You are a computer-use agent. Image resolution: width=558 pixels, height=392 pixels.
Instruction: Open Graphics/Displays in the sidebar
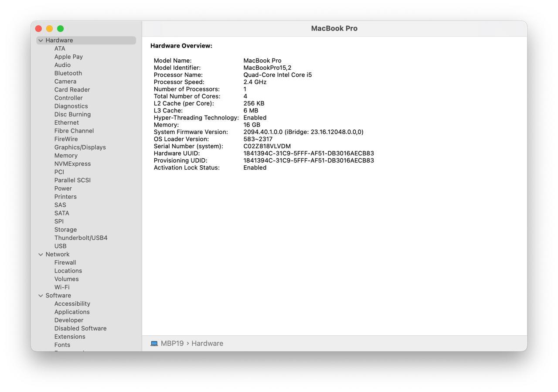80,147
